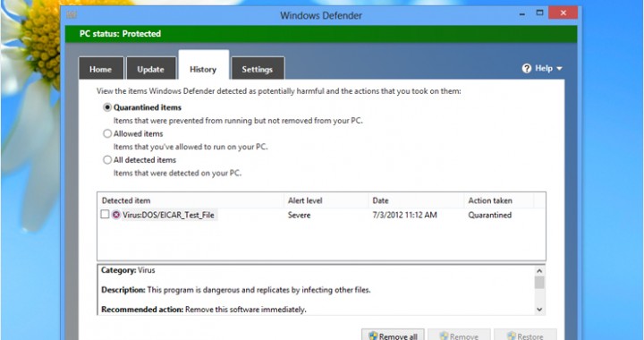Click the Windows Defender title bar icon
The height and width of the screenshot is (340, 644).
point(72,15)
